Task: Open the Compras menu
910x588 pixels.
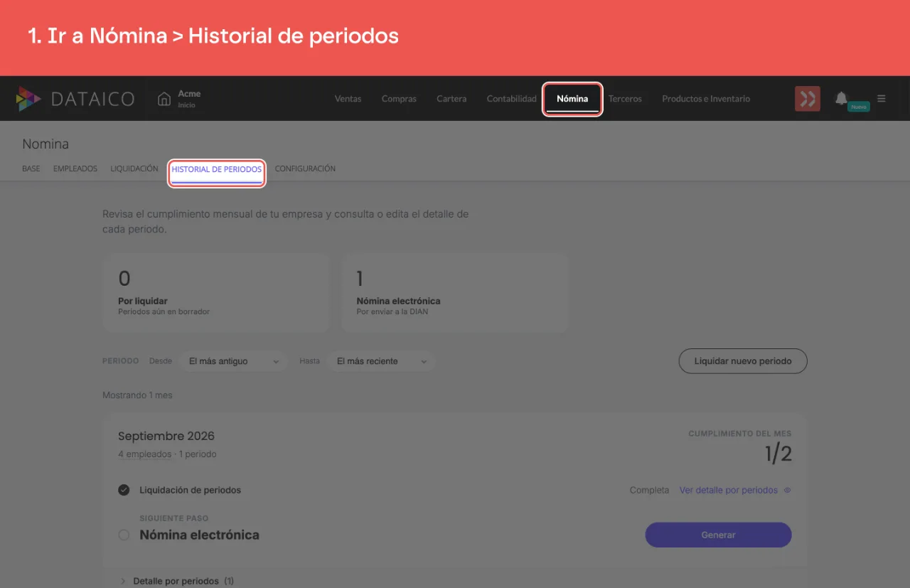Action: 399,99
